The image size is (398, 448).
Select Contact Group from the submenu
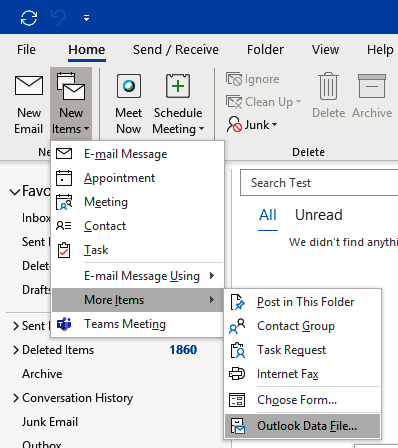coord(303,326)
